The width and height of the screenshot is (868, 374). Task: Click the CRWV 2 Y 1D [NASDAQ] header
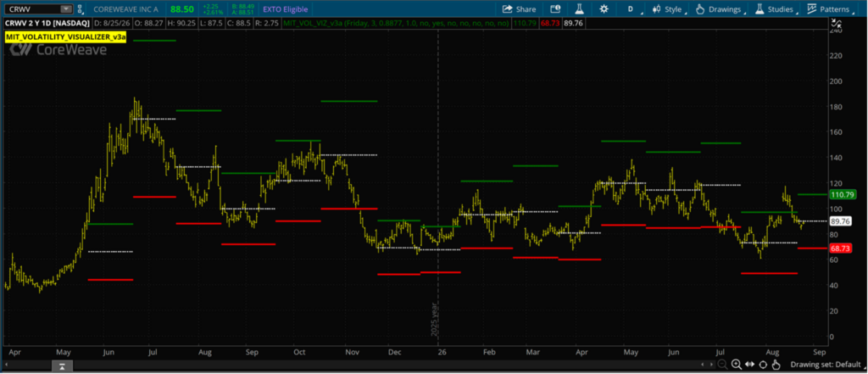pos(47,23)
